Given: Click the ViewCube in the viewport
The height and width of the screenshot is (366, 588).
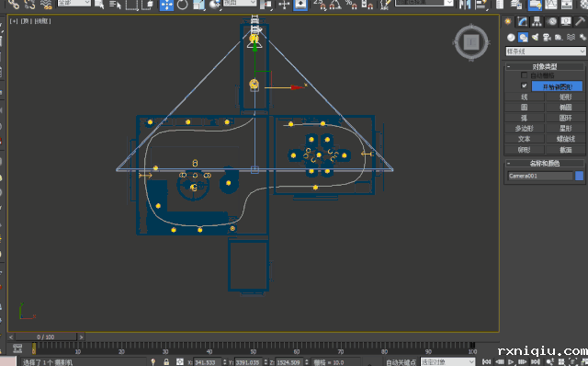Looking at the screenshot, I should (471, 42).
